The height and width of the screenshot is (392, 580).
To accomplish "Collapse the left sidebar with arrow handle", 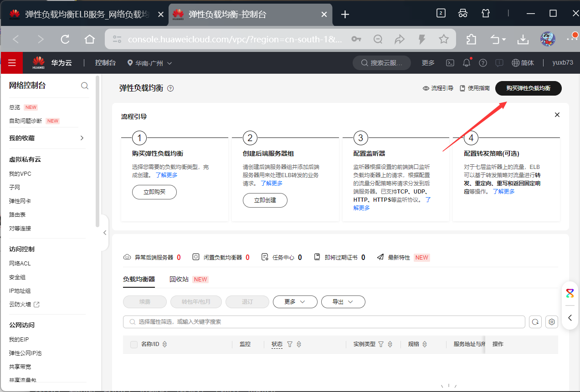I will [x=105, y=233].
